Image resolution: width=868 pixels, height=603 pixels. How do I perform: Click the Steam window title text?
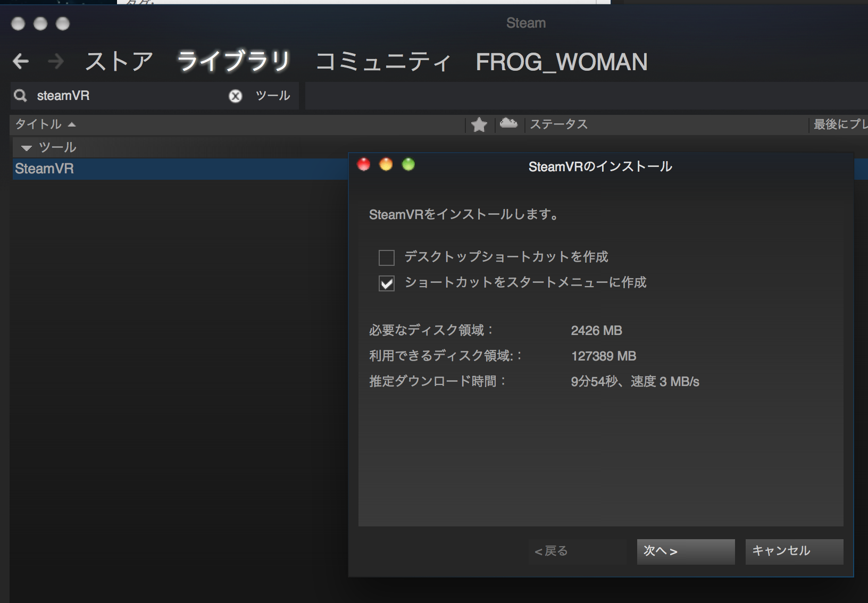tap(526, 23)
